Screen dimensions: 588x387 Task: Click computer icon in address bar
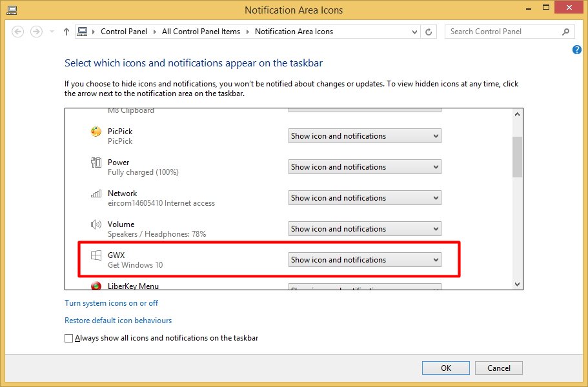pyautogui.click(x=82, y=32)
